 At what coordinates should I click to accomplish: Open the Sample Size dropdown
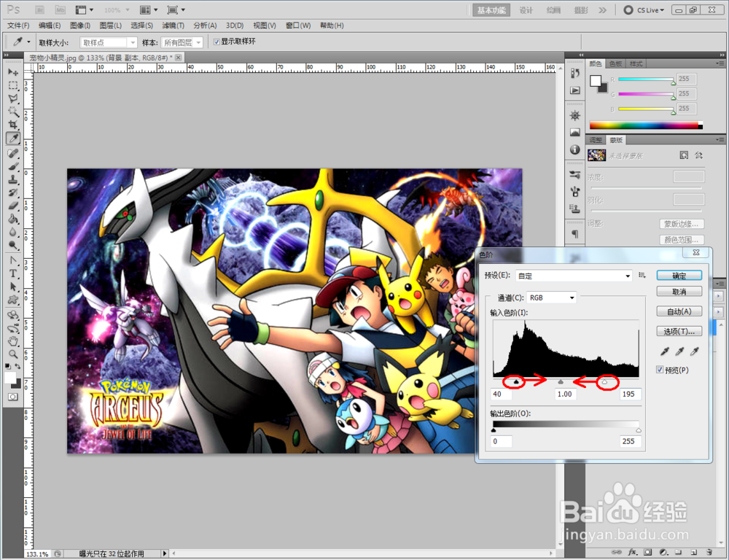coord(109,42)
